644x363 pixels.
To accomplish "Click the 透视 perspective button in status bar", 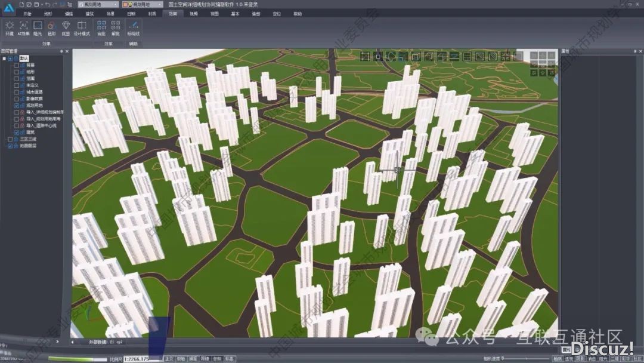I will (x=569, y=359).
